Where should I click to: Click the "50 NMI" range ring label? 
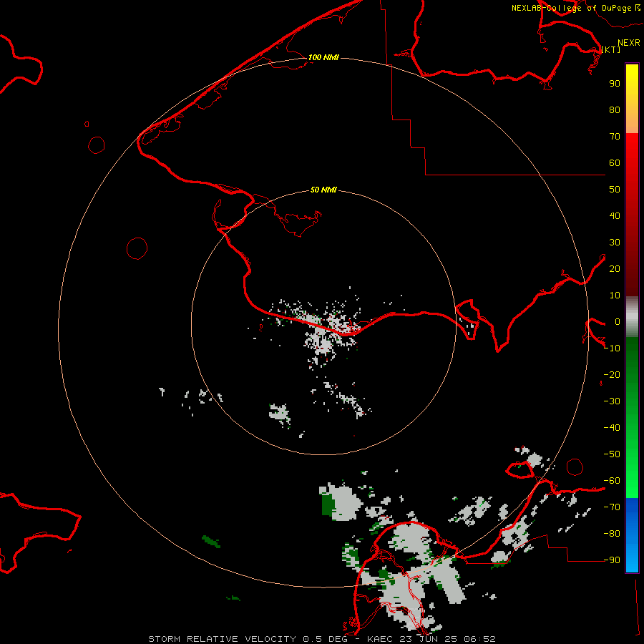click(323, 190)
